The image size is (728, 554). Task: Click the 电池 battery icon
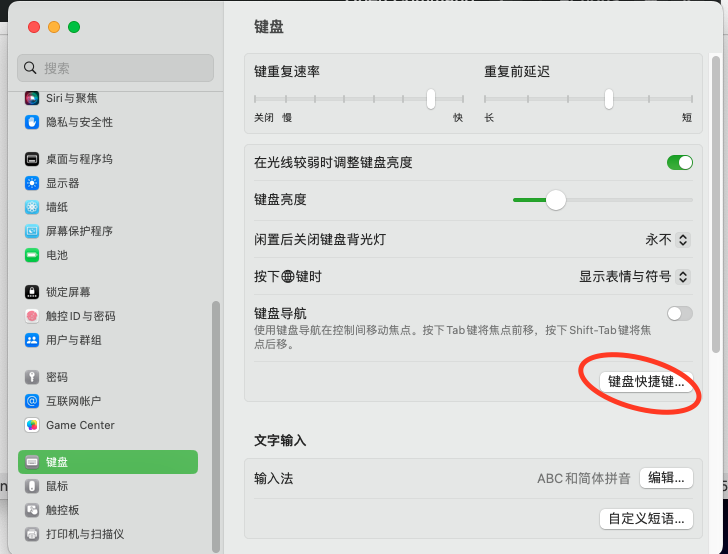point(32,255)
